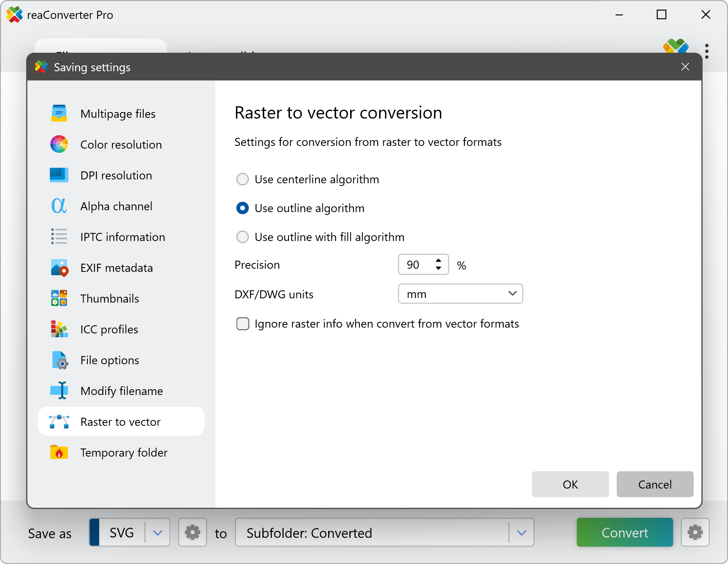Viewport: 728px width, 564px height.
Task: Select the Thumbnails grid icon
Action: coord(59,298)
